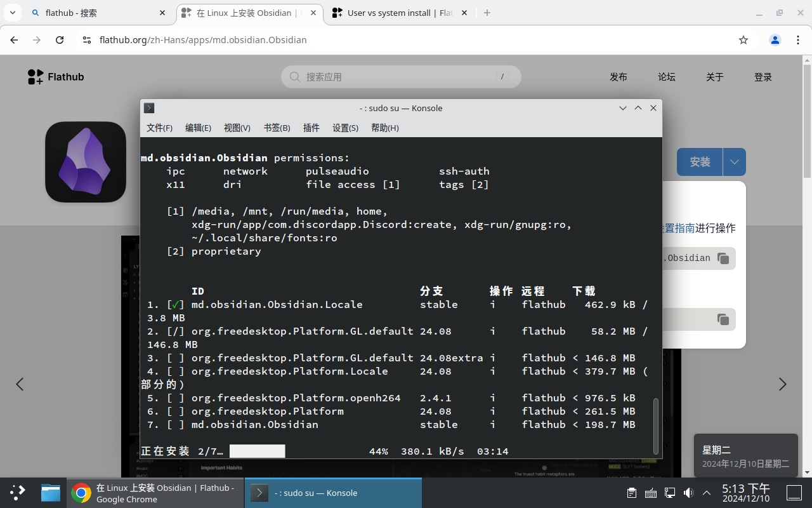Image resolution: width=812 pixels, height=508 pixels.
Task: Go forward in browser history
Action: click(x=37, y=39)
